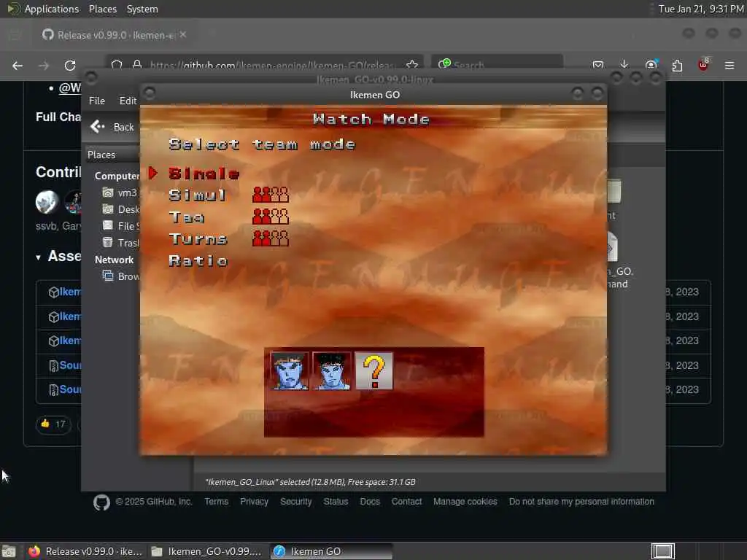The width and height of the screenshot is (747, 560).
Task: Open GitHub Terms link
Action: 216,502
